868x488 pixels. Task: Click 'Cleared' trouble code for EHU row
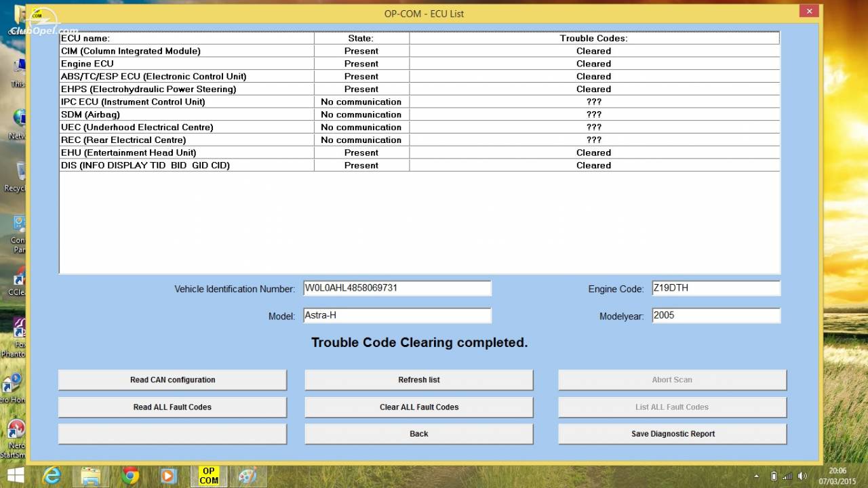coord(594,152)
